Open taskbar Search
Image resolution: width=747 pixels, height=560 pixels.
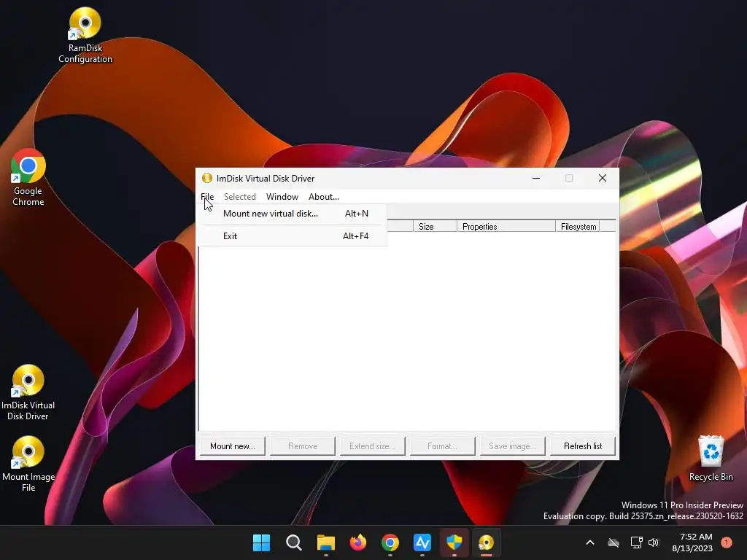coord(294,542)
